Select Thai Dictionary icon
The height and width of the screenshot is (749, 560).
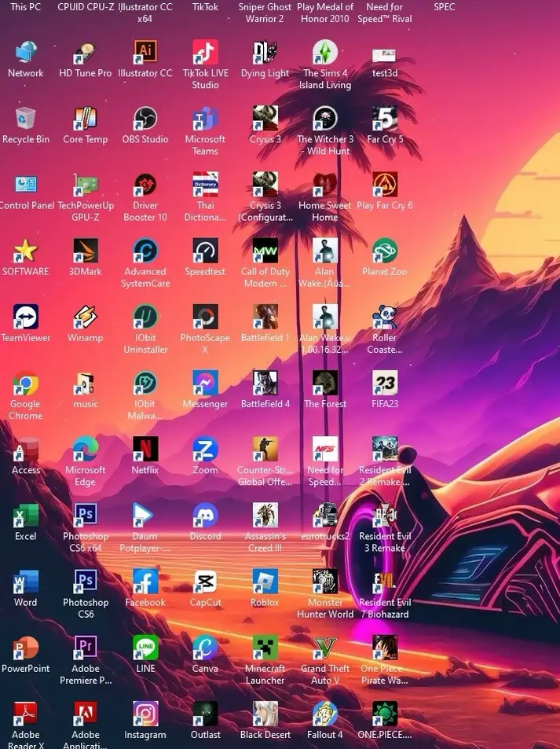(205, 185)
